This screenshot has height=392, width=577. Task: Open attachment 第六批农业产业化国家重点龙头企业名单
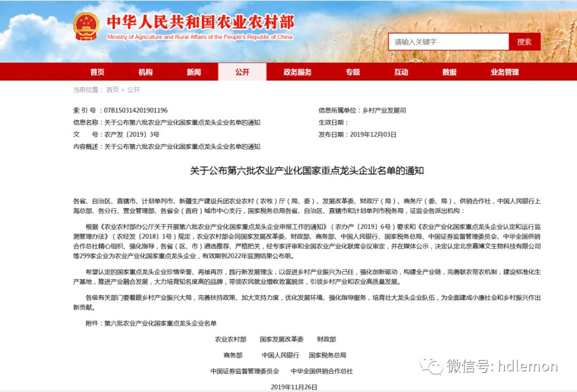160,323
